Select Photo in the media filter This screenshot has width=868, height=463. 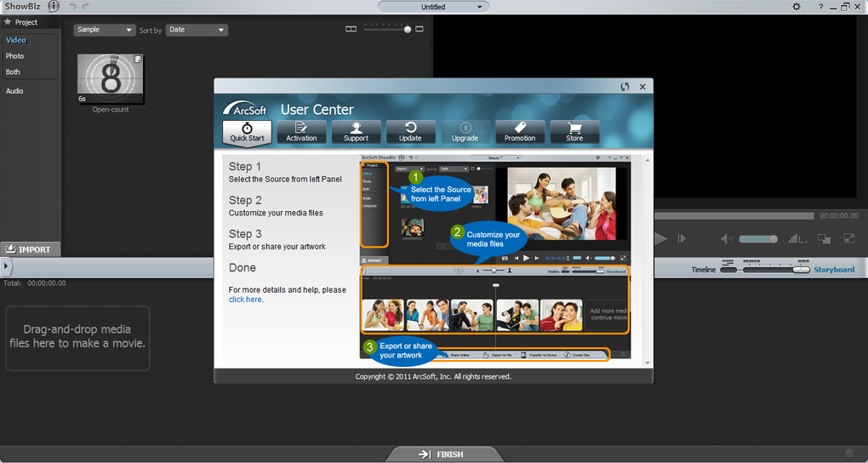pos(15,56)
